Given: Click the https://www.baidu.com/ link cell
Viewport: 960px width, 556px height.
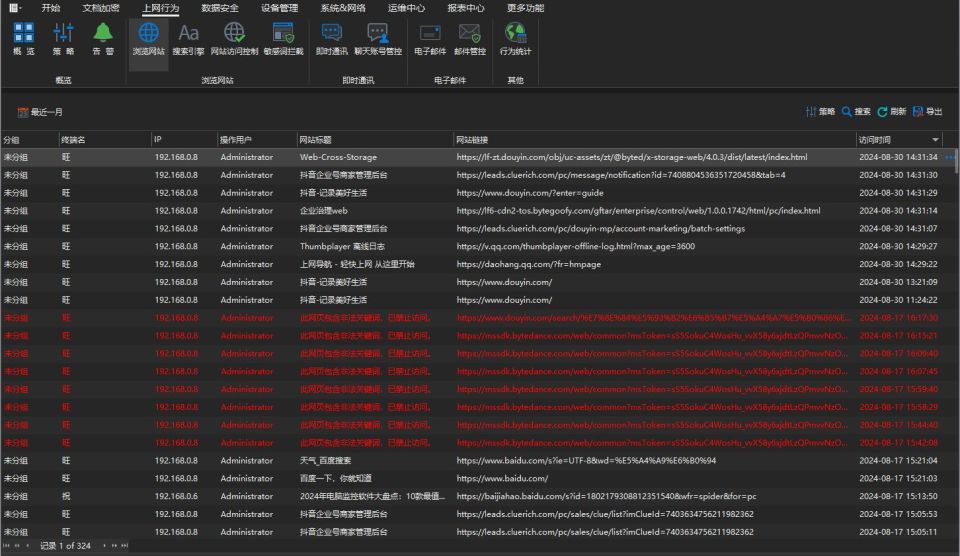Looking at the screenshot, I should (502, 478).
